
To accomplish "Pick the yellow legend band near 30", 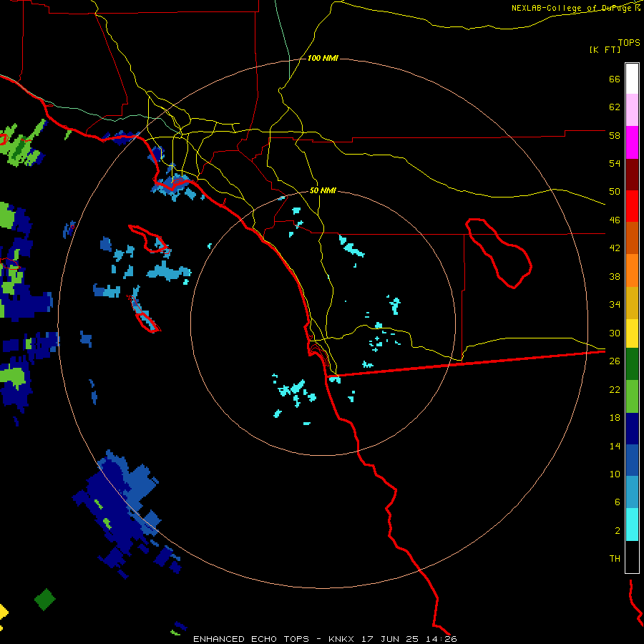I will tap(632, 333).
